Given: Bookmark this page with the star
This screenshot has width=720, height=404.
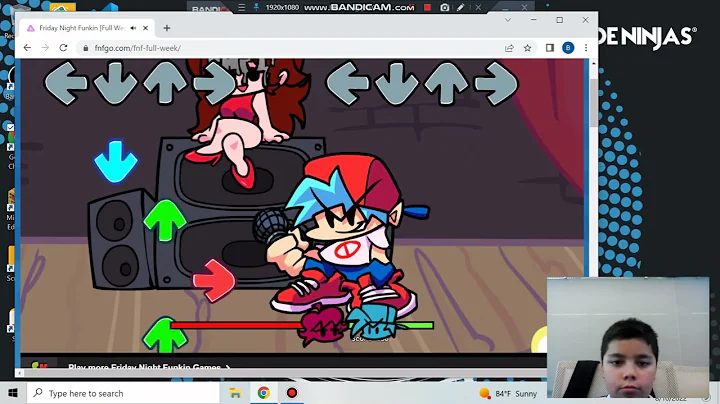Looking at the screenshot, I should 528,48.
